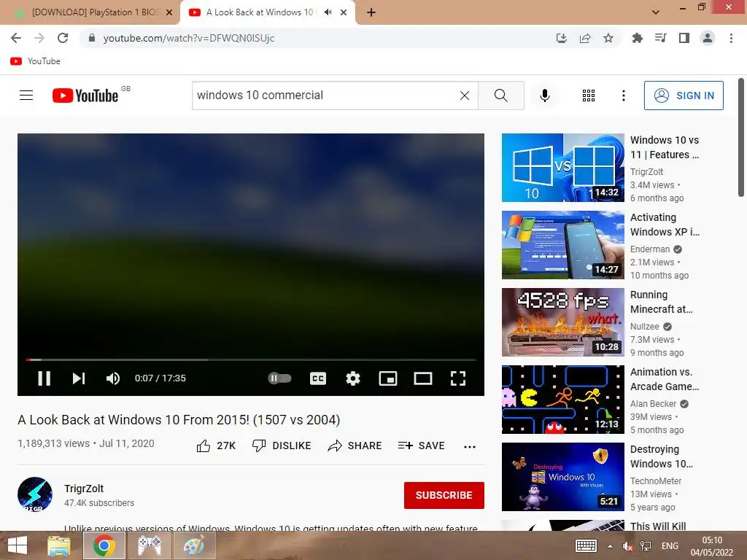Screen dimensions: 747x560
Task: Toggle autoplay switch in player
Action: [279, 378]
